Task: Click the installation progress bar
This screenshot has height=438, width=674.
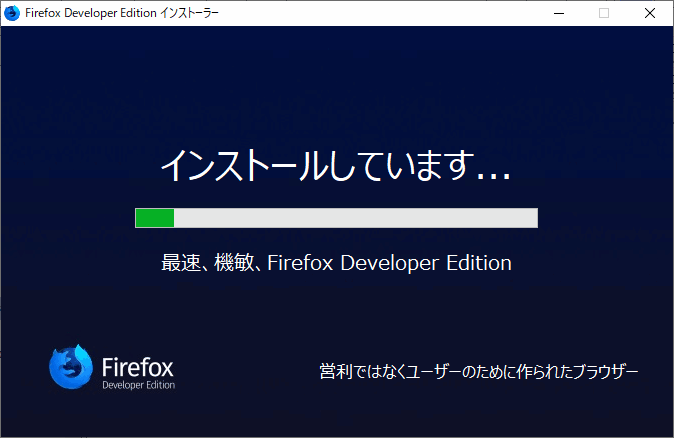Action: (336, 218)
